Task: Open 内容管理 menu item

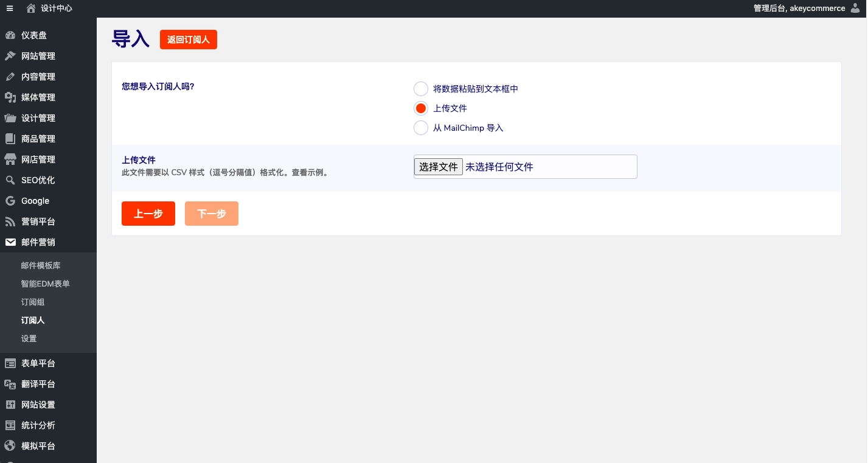Action: (48, 77)
